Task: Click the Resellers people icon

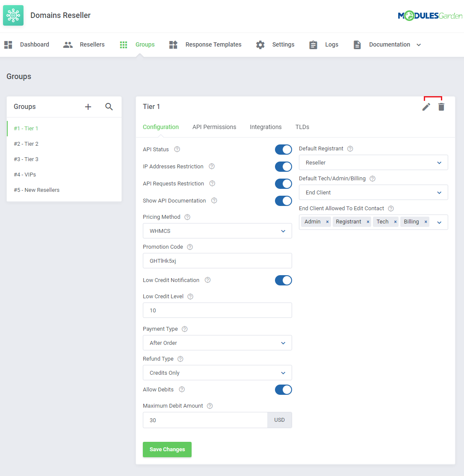Action: [68, 44]
